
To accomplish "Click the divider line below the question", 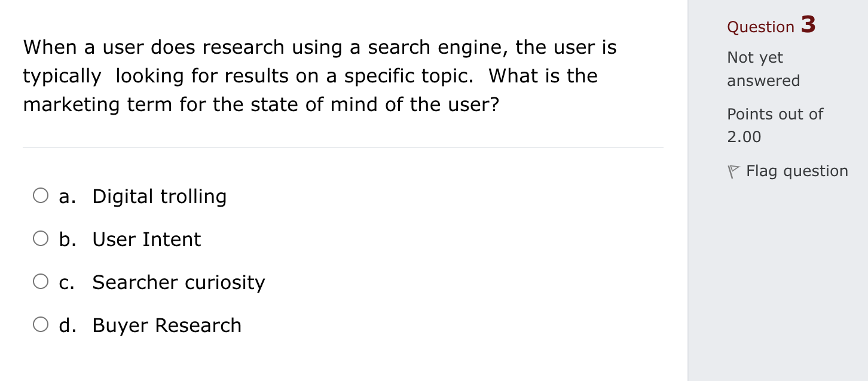I will pos(343,148).
